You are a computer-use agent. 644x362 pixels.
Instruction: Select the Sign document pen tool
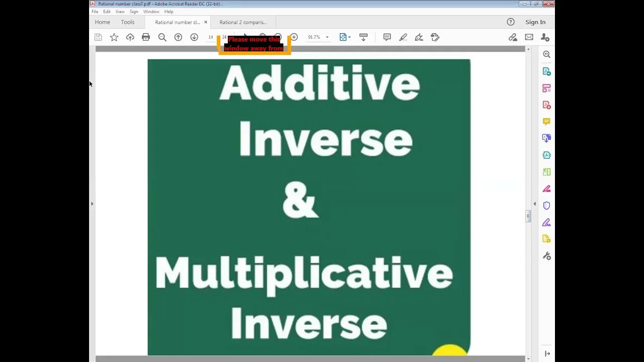click(x=419, y=37)
